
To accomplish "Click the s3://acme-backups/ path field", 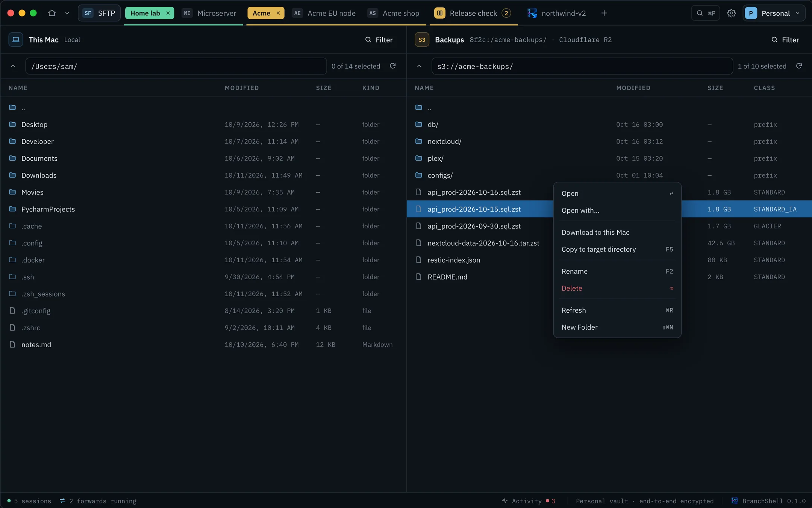I will point(582,66).
